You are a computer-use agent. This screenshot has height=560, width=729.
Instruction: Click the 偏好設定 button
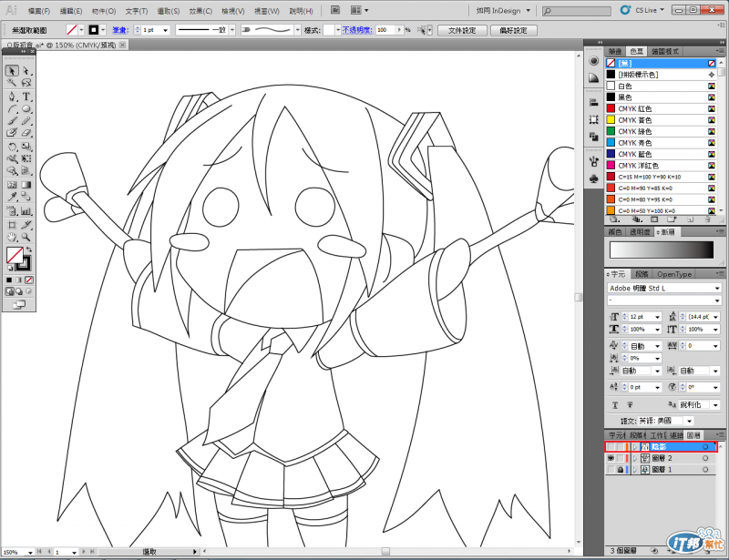point(513,30)
